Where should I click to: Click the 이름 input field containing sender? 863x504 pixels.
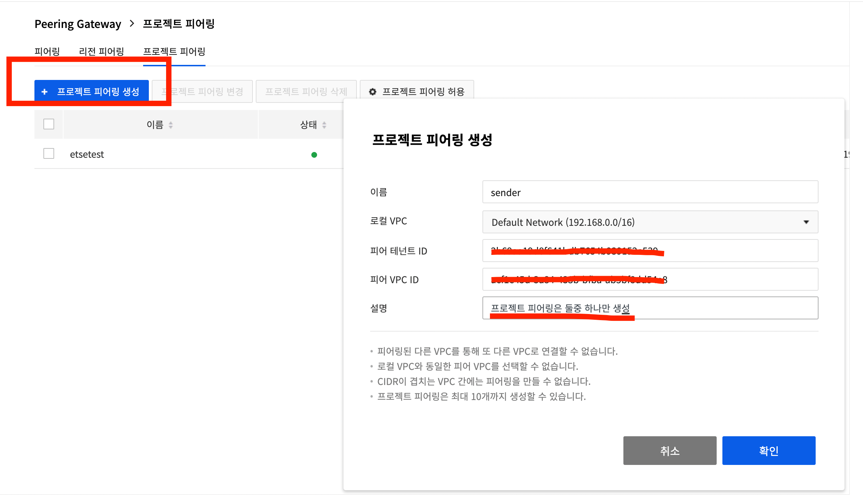click(650, 192)
